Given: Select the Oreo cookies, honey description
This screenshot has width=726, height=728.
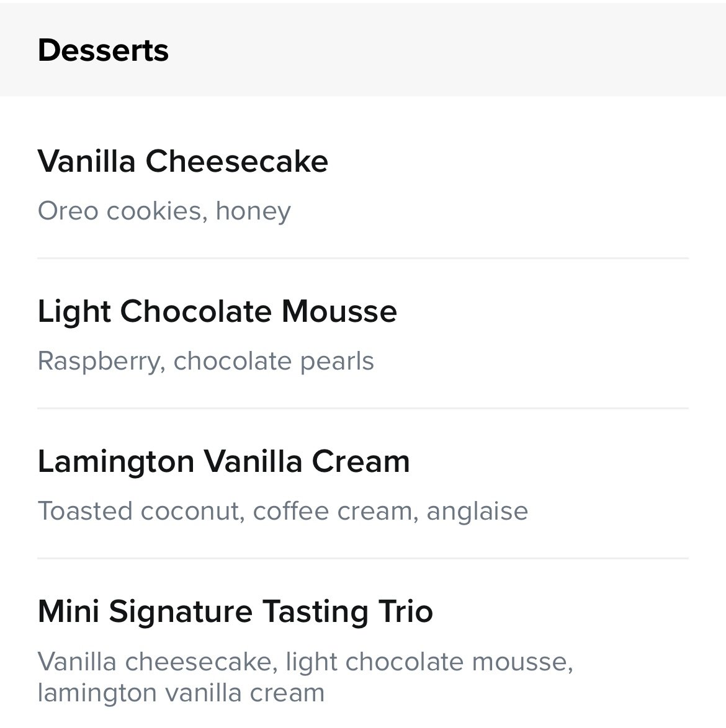Looking at the screenshot, I should tap(164, 211).
